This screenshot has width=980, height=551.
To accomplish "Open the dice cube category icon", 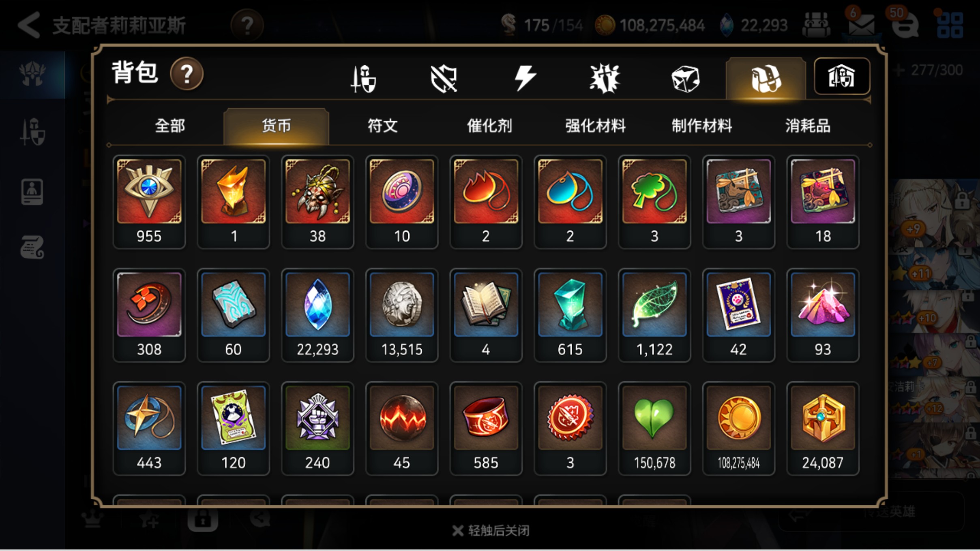I will point(685,79).
